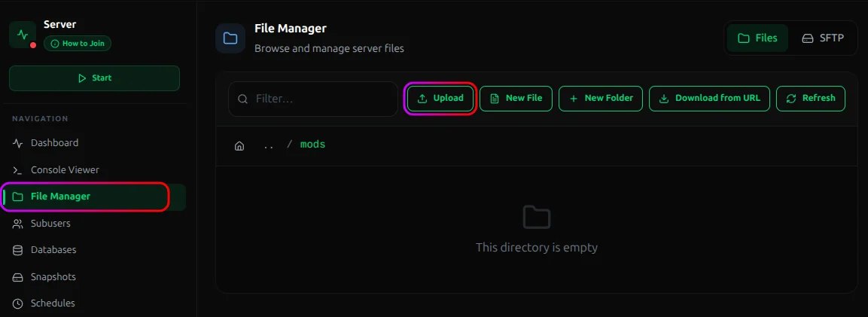Click the File Manager header folder icon

(x=230, y=38)
